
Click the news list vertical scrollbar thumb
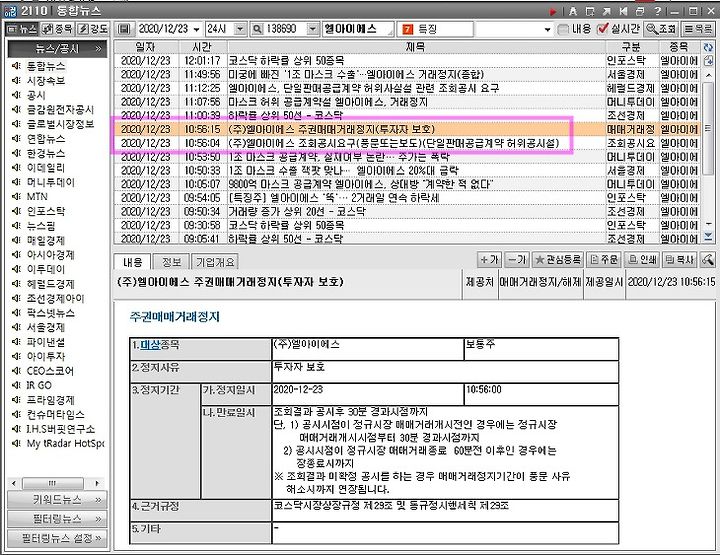pos(709,129)
